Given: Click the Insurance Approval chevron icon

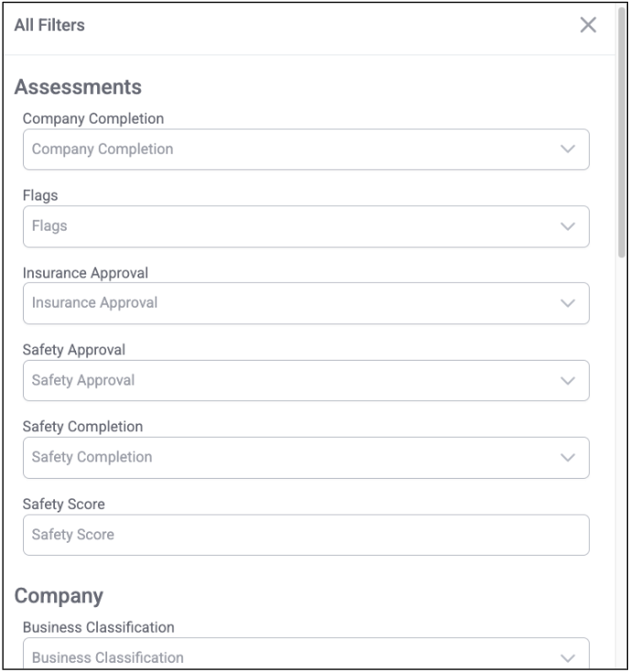Looking at the screenshot, I should tap(568, 303).
